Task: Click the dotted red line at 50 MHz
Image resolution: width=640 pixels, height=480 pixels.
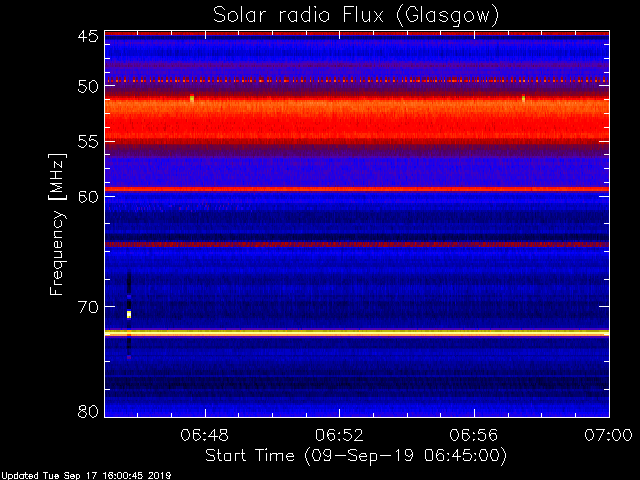Action: pyautogui.click(x=357, y=81)
